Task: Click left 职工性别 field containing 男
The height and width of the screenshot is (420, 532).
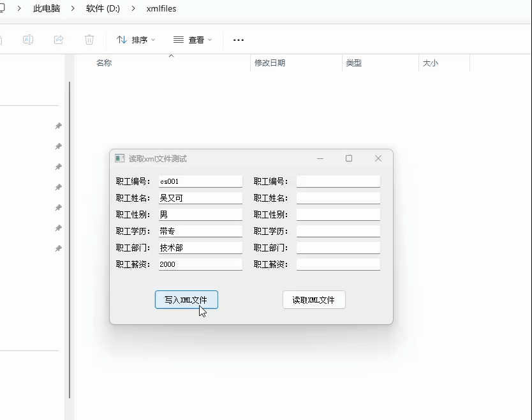Action: click(200, 214)
